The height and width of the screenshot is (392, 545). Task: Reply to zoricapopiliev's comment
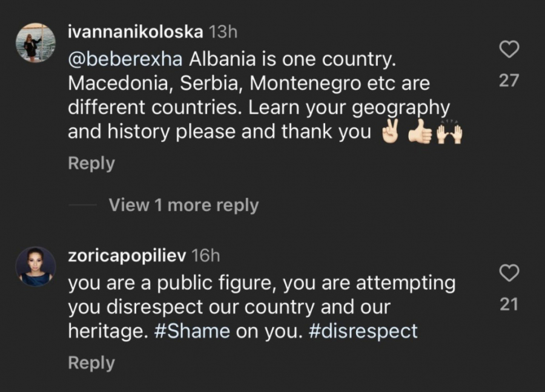91,363
